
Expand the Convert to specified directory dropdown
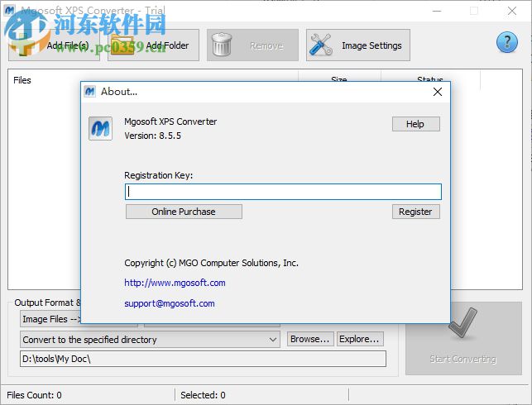pyautogui.click(x=150, y=340)
